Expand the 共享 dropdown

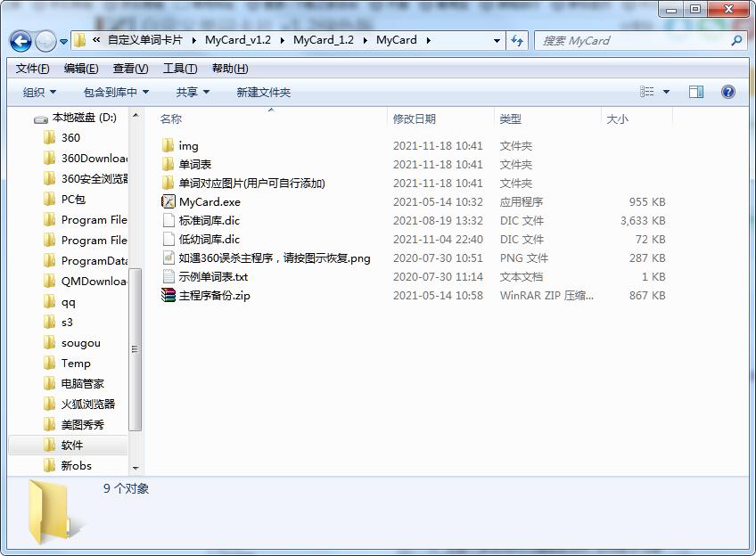[x=193, y=92]
